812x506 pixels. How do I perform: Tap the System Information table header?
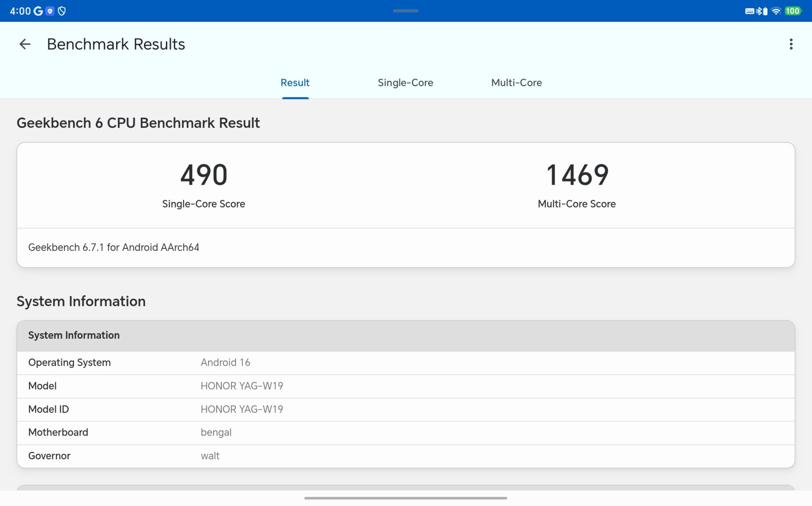(x=406, y=336)
